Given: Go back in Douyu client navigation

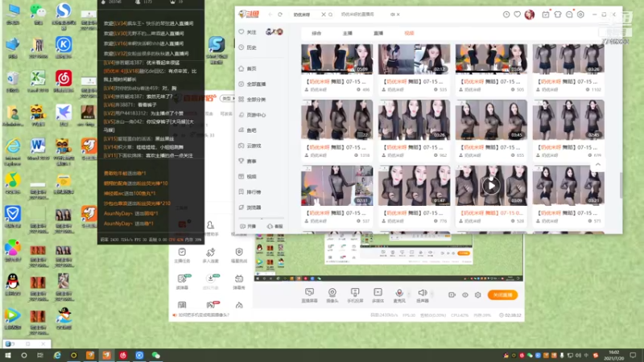Looking at the screenshot, I should pyautogui.click(x=270, y=14).
